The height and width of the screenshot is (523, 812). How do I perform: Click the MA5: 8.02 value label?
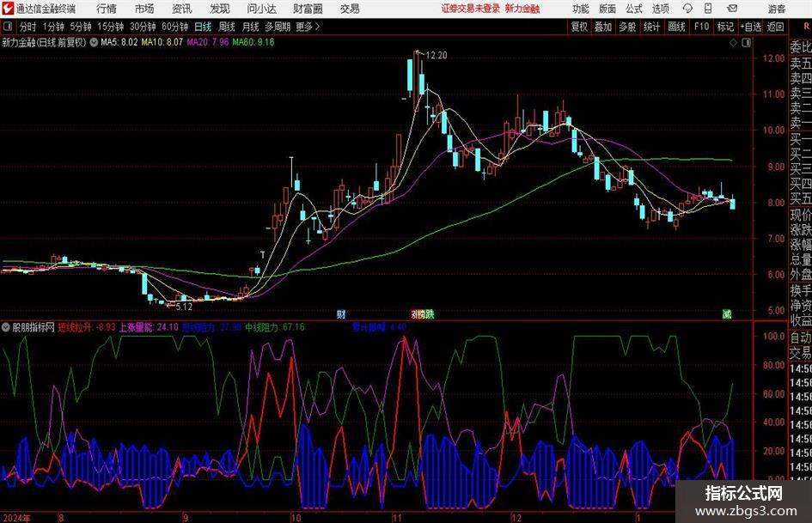point(119,42)
